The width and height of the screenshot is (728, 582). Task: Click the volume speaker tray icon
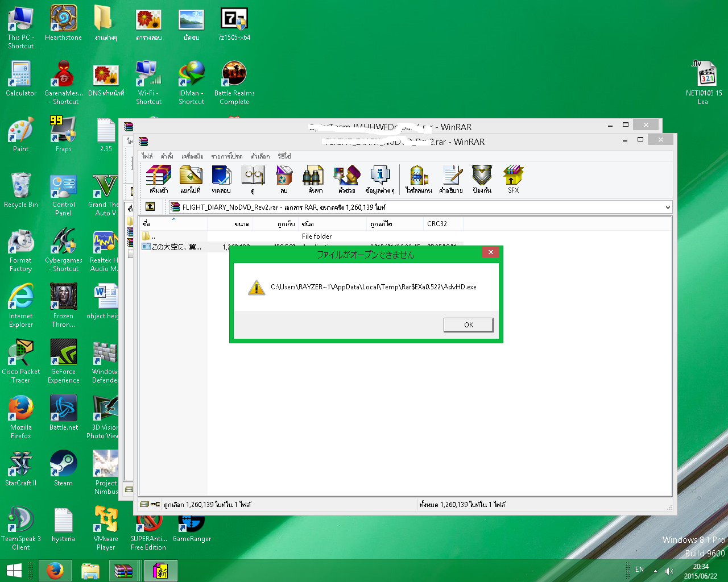(669, 571)
